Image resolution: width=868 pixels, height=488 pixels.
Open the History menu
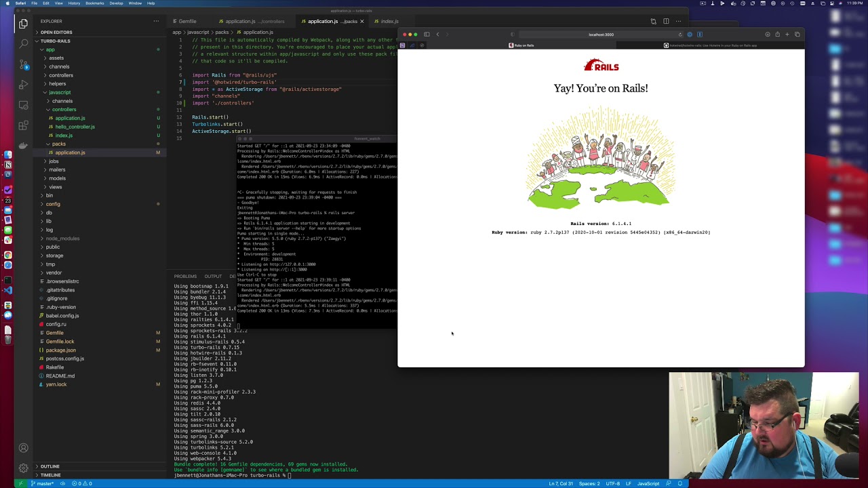click(74, 3)
